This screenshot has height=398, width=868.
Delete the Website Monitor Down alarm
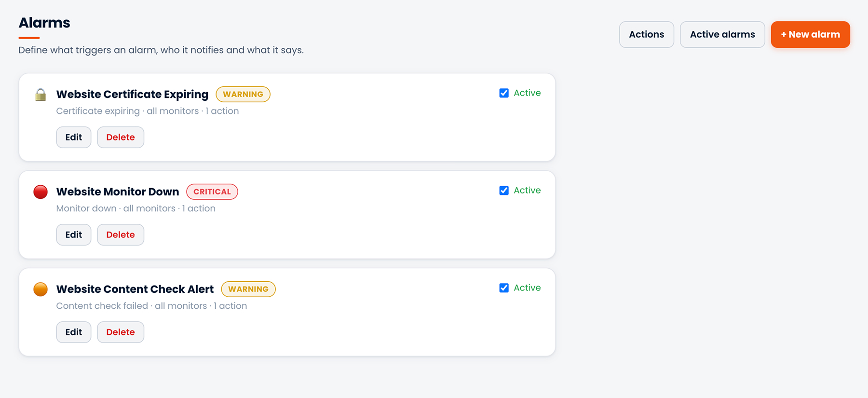pyautogui.click(x=121, y=235)
